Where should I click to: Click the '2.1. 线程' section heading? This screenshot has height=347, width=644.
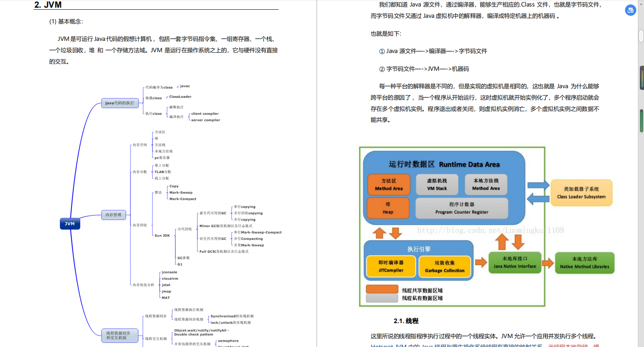coord(406,321)
